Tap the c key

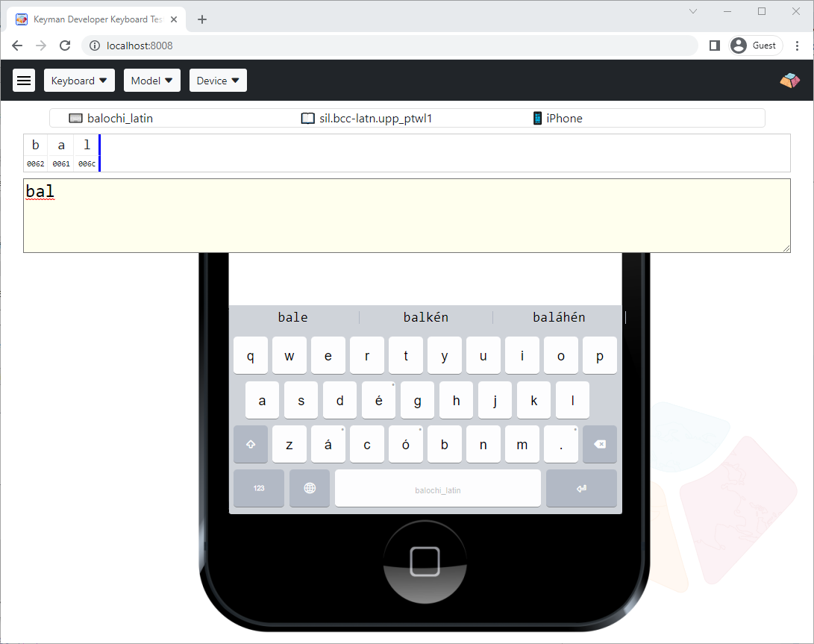tap(367, 445)
